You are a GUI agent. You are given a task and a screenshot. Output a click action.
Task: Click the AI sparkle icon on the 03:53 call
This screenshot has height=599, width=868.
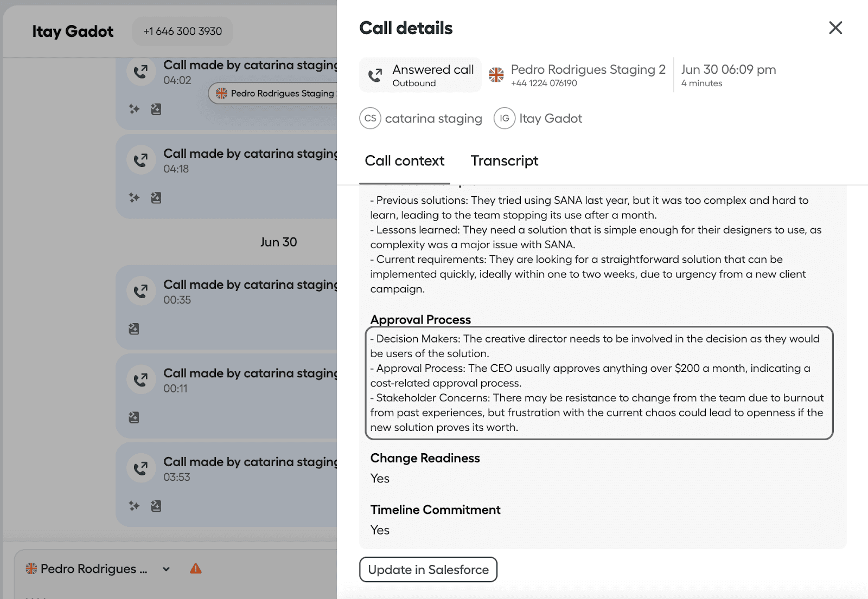coord(134,506)
